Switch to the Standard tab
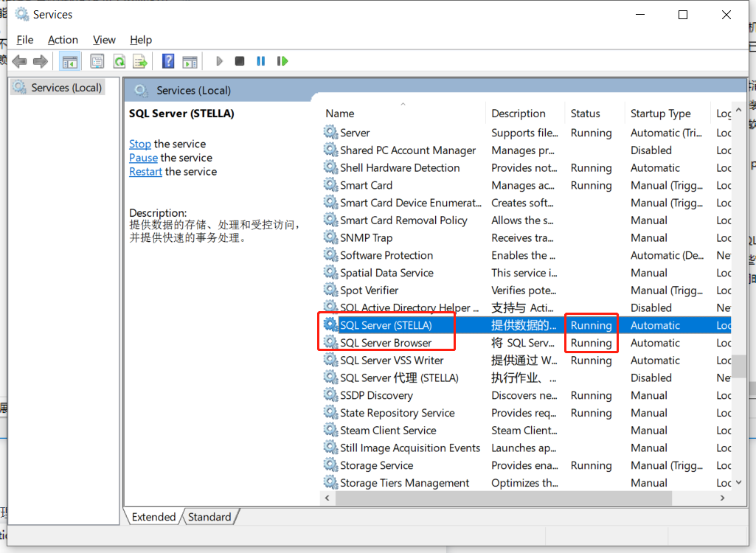 pos(210,517)
